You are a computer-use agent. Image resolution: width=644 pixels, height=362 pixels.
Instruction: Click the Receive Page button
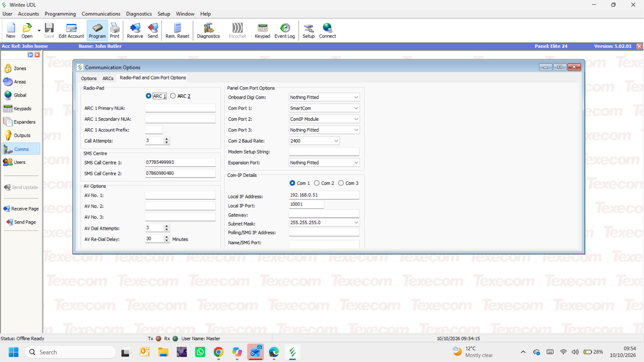pyautogui.click(x=21, y=209)
